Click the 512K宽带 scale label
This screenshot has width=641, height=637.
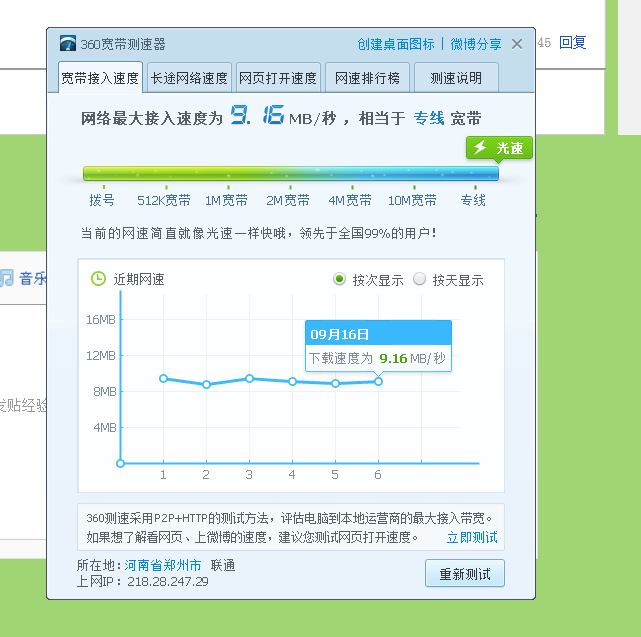click(x=164, y=200)
